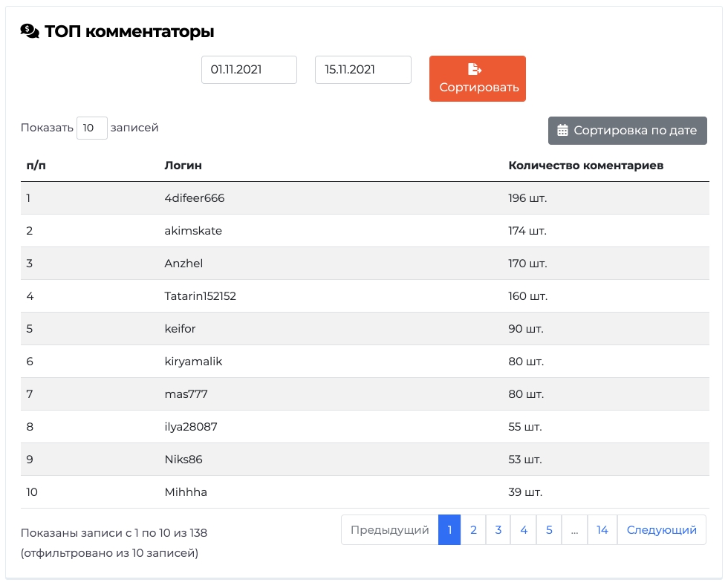Click the Следующий pagination link

click(x=662, y=529)
